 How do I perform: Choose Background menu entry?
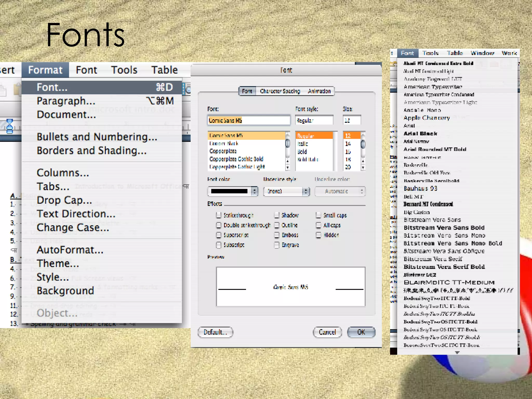[102, 291]
